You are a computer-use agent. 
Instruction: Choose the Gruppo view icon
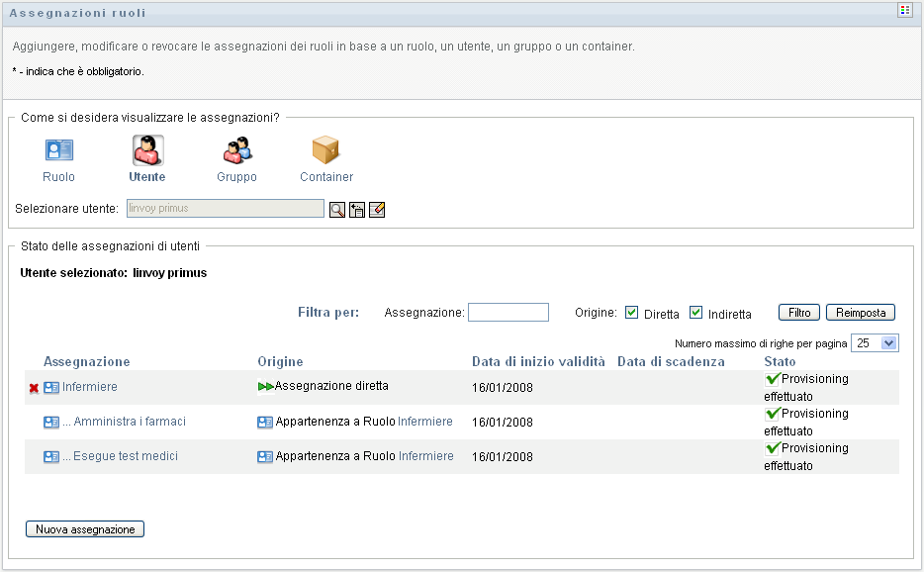point(236,150)
